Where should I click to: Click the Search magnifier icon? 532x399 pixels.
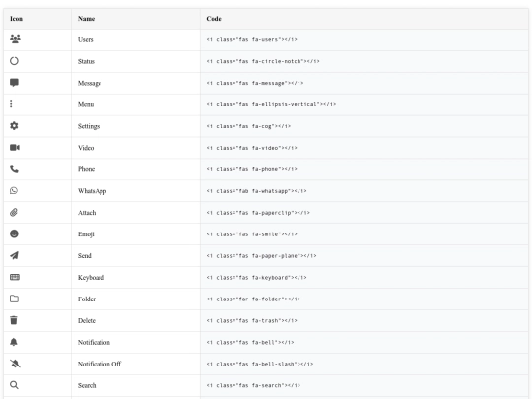pyautogui.click(x=14, y=385)
